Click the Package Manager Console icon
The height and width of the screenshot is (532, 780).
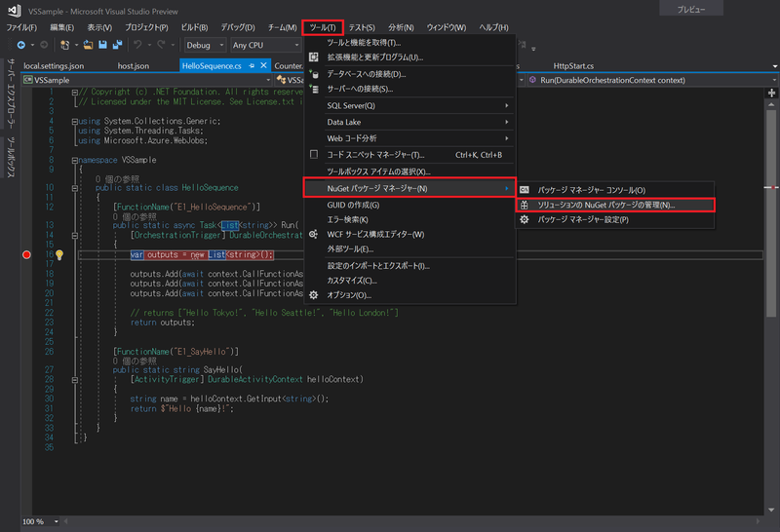[525, 190]
